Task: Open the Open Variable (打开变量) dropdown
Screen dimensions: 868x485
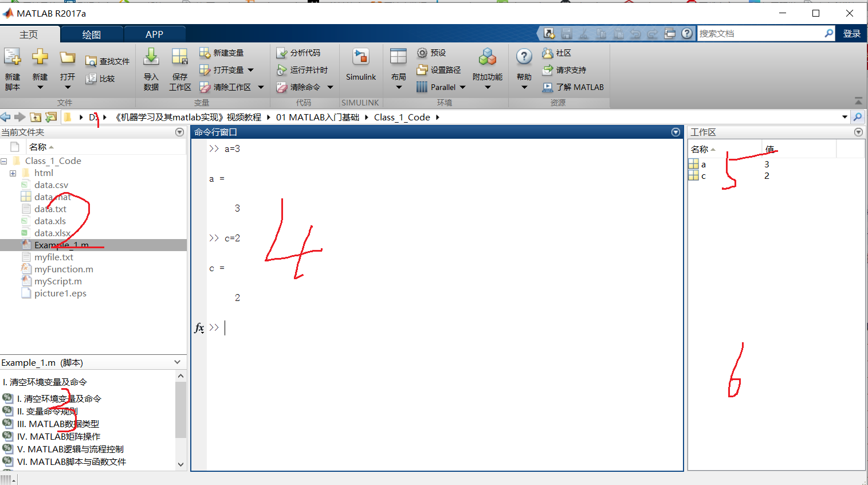Action: (x=250, y=70)
